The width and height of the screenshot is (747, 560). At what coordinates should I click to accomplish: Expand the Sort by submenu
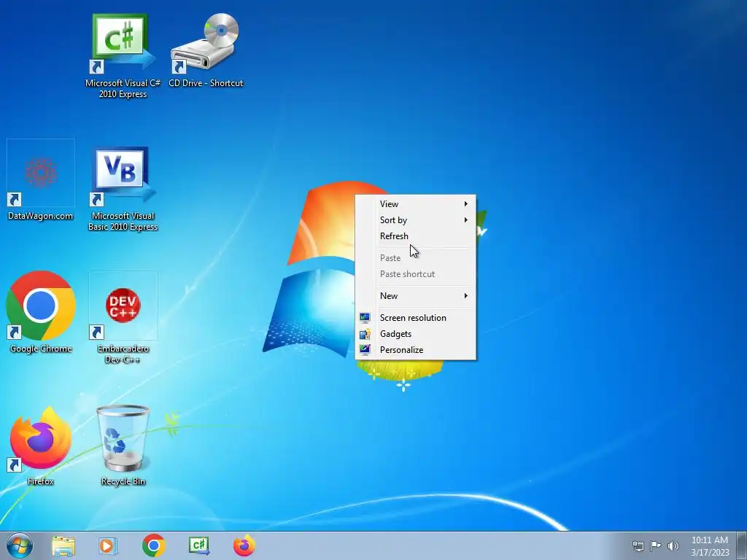pos(415,220)
